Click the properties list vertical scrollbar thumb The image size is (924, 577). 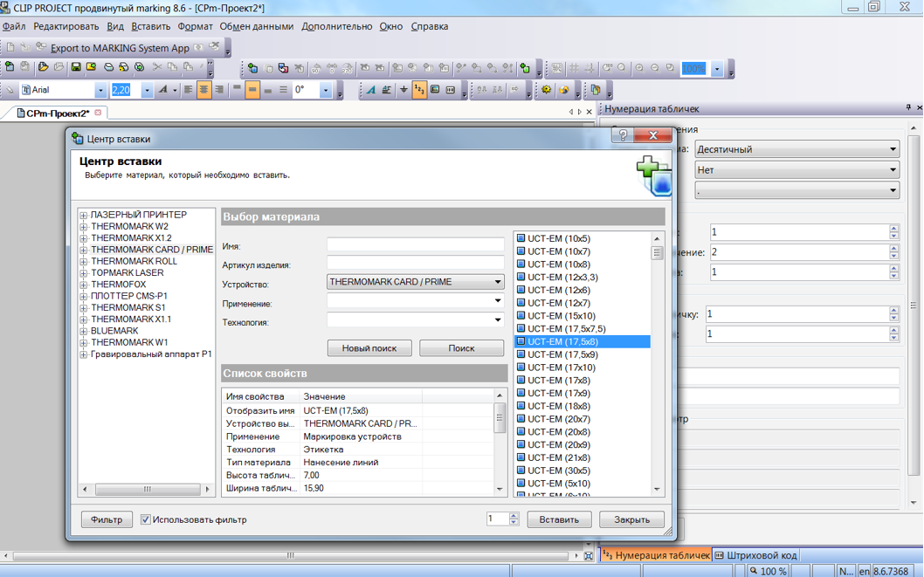pos(500,417)
